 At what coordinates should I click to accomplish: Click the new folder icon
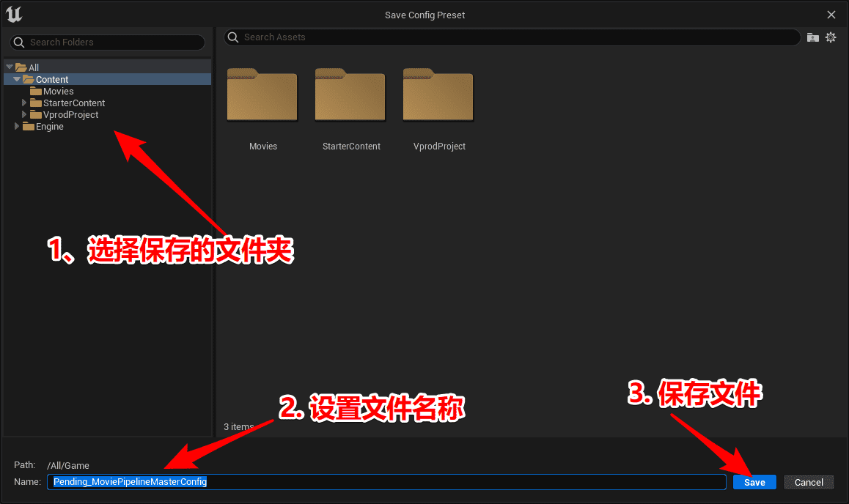tap(812, 37)
